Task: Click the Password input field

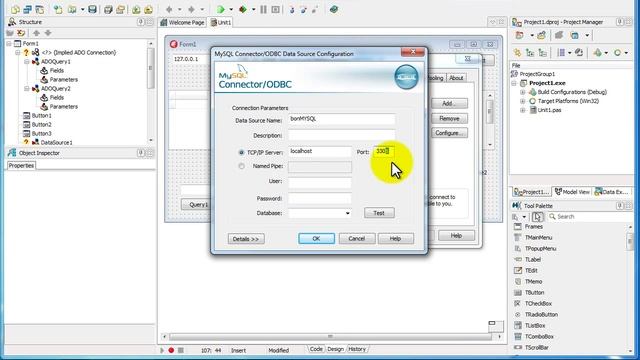Action: pyautogui.click(x=320, y=199)
